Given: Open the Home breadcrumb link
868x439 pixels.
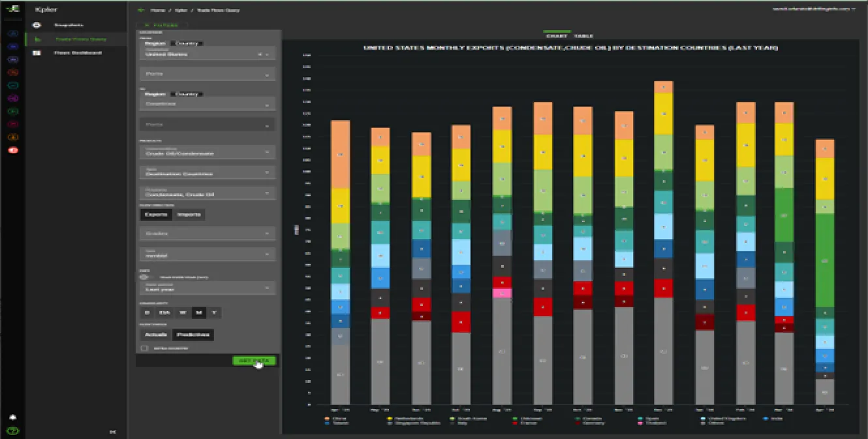Looking at the screenshot, I should click(x=157, y=9).
